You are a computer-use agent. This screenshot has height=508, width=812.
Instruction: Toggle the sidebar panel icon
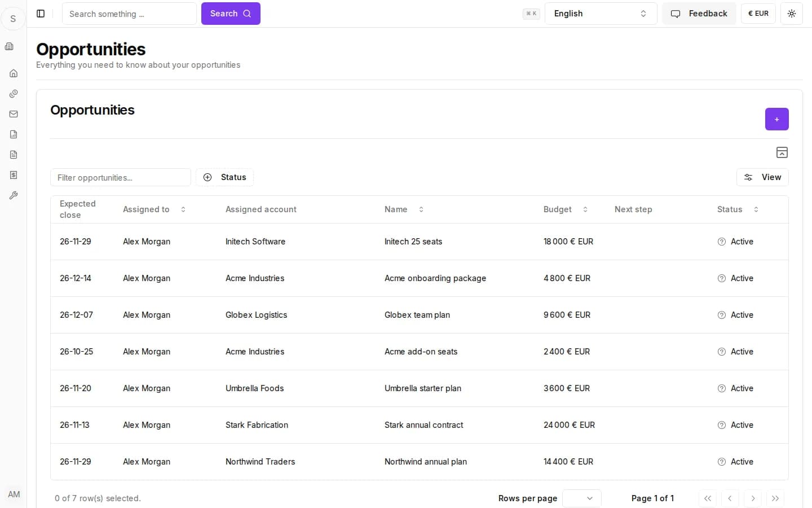pyautogui.click(x=41, y=14)
